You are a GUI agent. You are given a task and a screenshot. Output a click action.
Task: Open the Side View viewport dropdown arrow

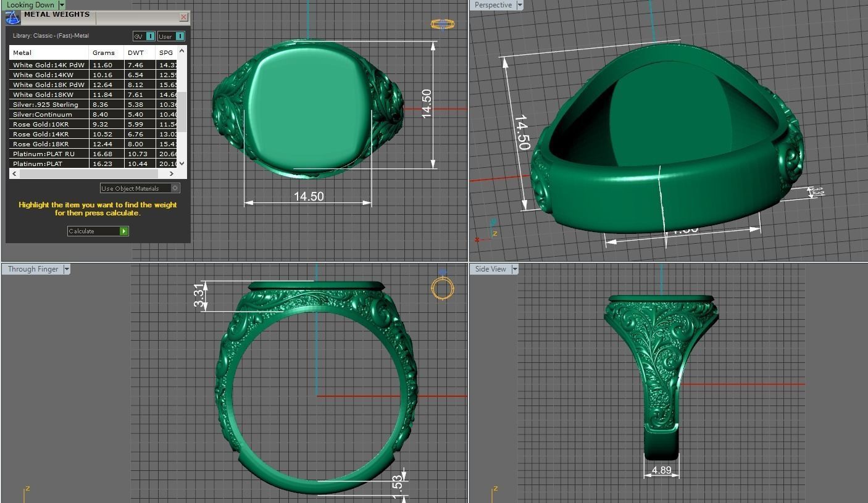514,269
